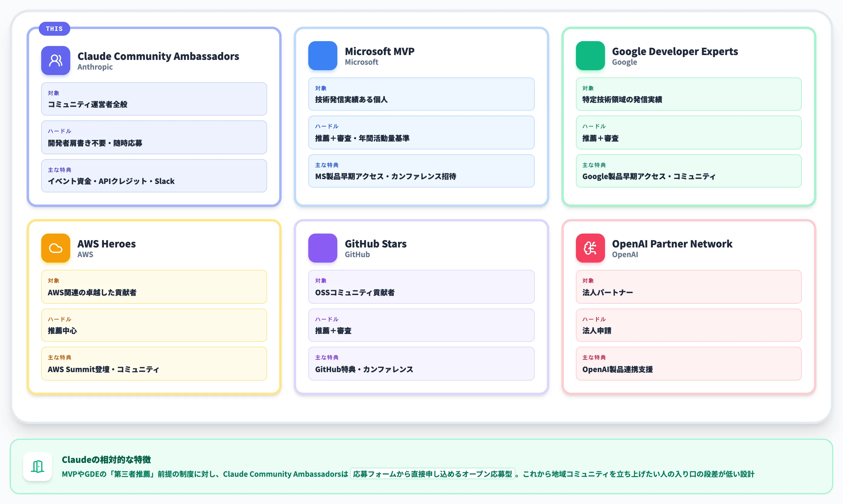Click the red OpenAI Partner Network brain icon
The width and height of the screenshot is (843, 504).
(x=590, y=248)
